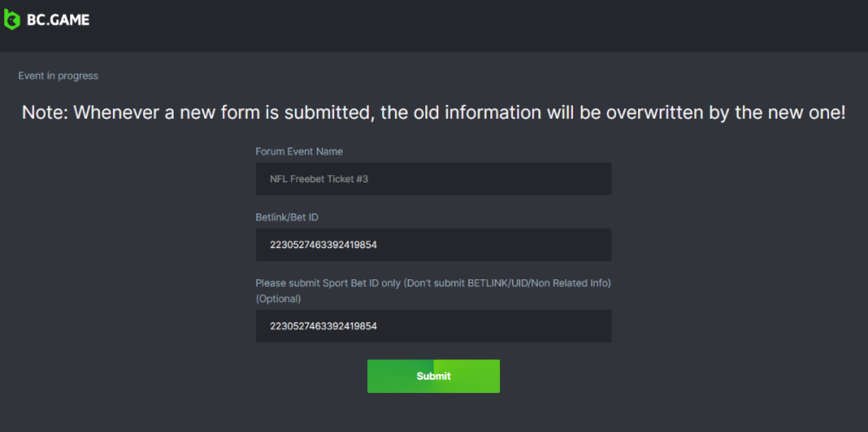Viewport: 868px width, 432px height.
Task: Click the bet ID number in the Sport Bet ID field
Action: pos(323,327)
